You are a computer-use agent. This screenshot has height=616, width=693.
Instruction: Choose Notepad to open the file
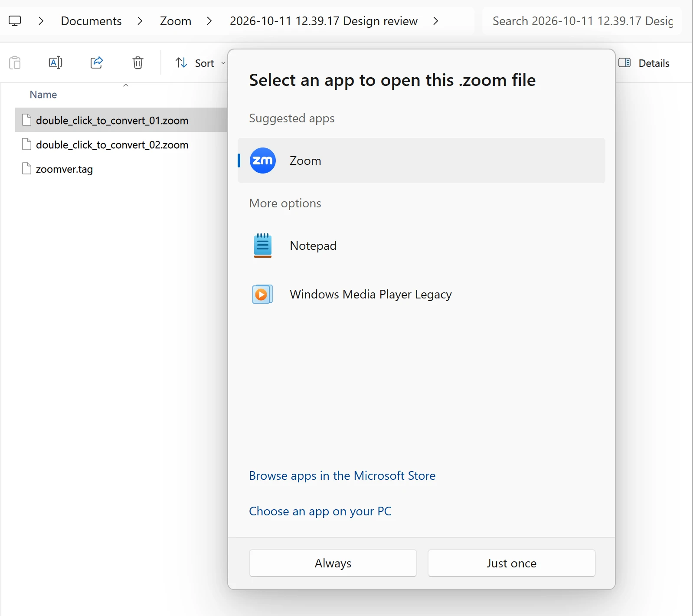tap(422, 246)
